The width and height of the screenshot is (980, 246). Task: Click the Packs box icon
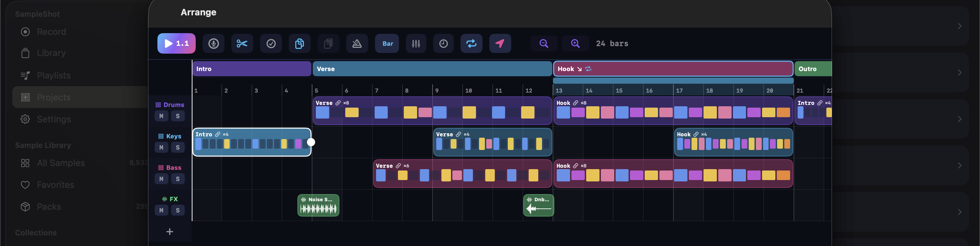point(25,206)
